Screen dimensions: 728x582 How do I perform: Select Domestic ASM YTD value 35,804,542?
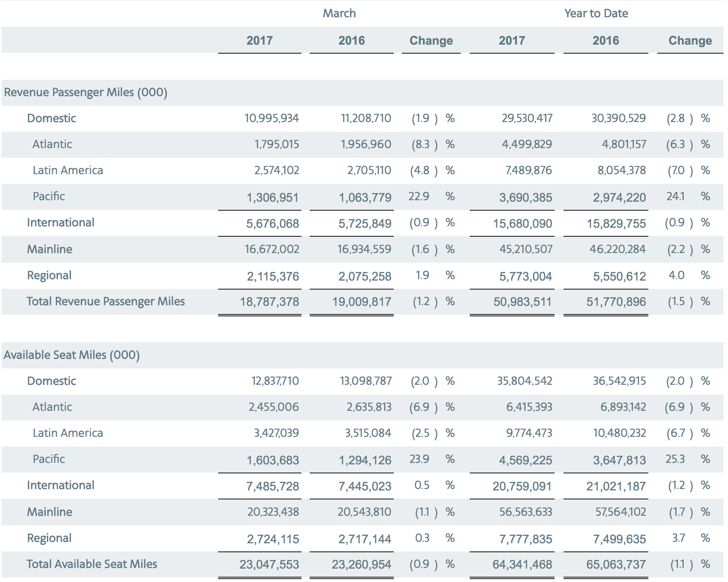[525, 381]
